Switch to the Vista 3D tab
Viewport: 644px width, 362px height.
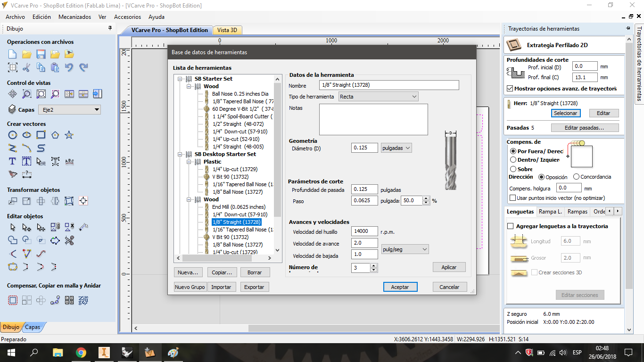pos(227,30)
